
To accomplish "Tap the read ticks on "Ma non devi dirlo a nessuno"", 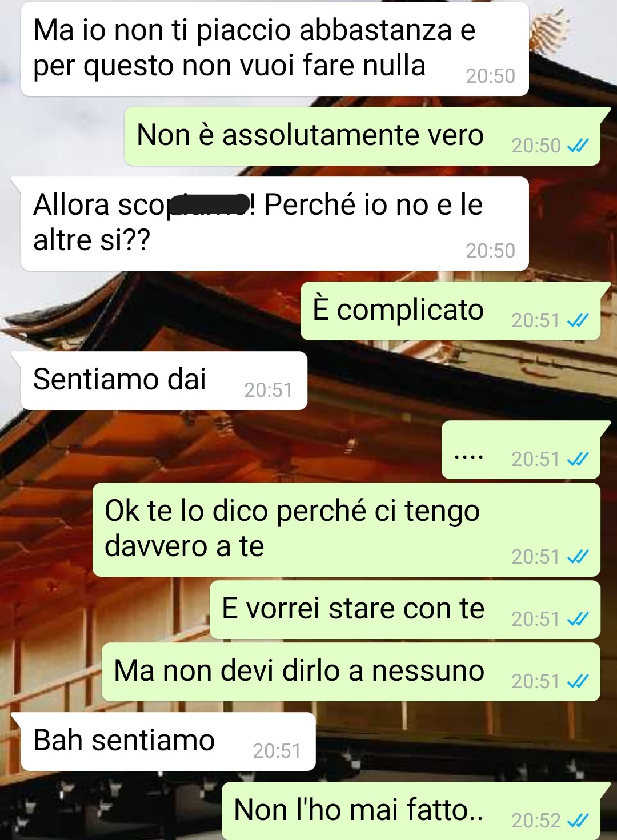I will pyautogui.click(x=578, y=681).
